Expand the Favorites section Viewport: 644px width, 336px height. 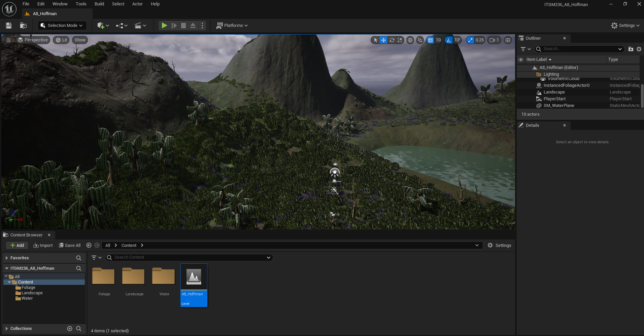pyautogui.click(x=7, y=258)
